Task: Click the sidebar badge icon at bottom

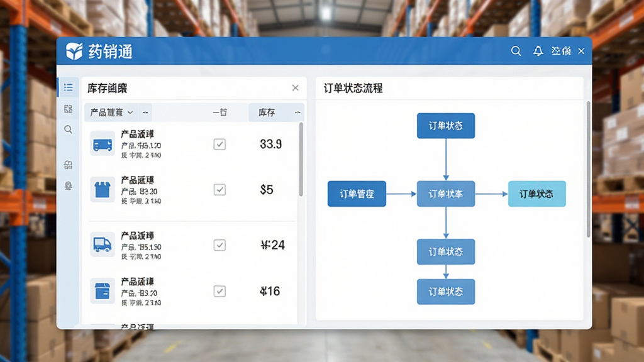Action: coord(68,186)
